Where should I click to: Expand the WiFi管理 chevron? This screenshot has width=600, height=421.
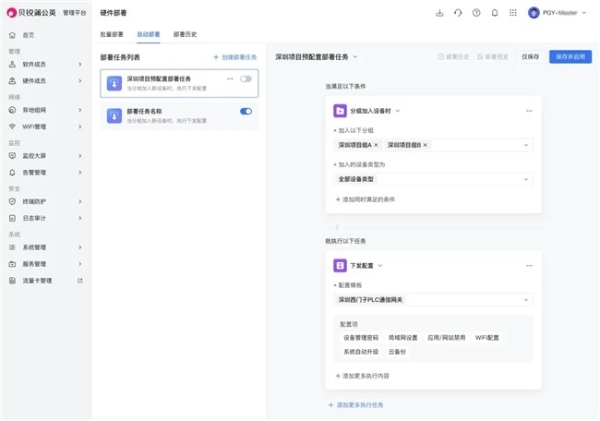(80, 127)
